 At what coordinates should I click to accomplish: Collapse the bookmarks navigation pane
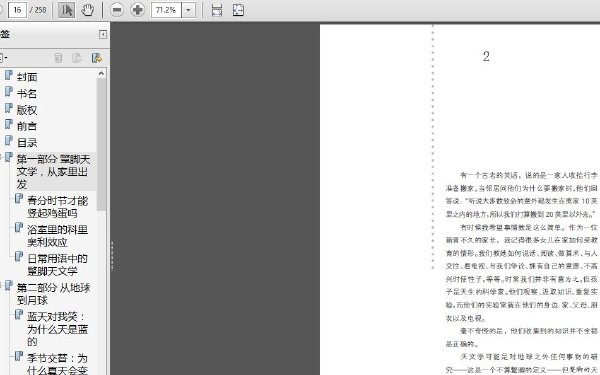click(x=103, y=35)
